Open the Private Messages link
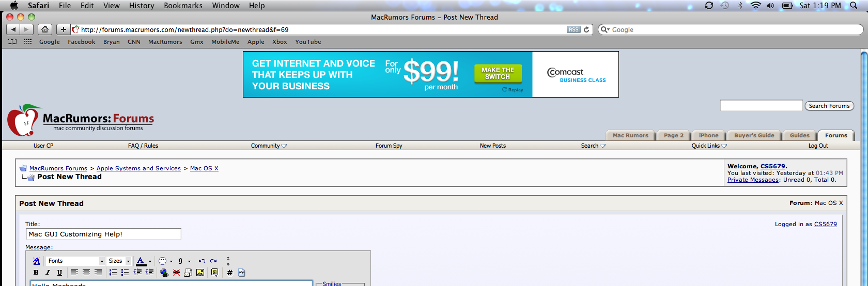Image resolution: width=868 pixels, height=286 pixels. click(x=753, y=180)
